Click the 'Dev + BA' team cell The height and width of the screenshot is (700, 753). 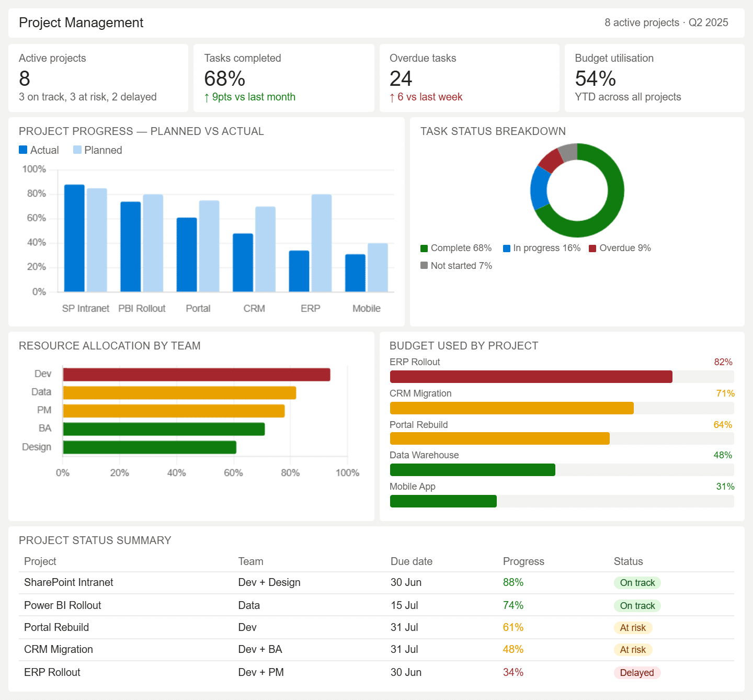tap(260, 649)
